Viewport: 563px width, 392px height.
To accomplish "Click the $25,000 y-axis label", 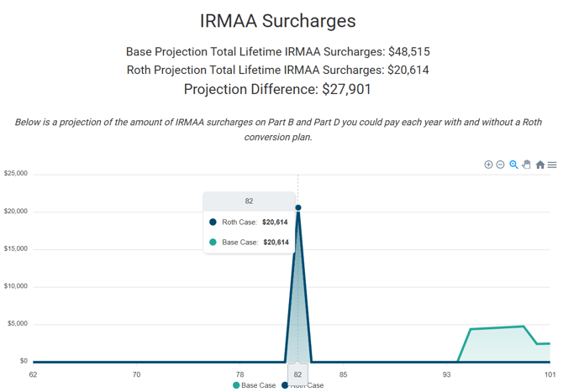I will pyautogui.click(x=17, y=174).
